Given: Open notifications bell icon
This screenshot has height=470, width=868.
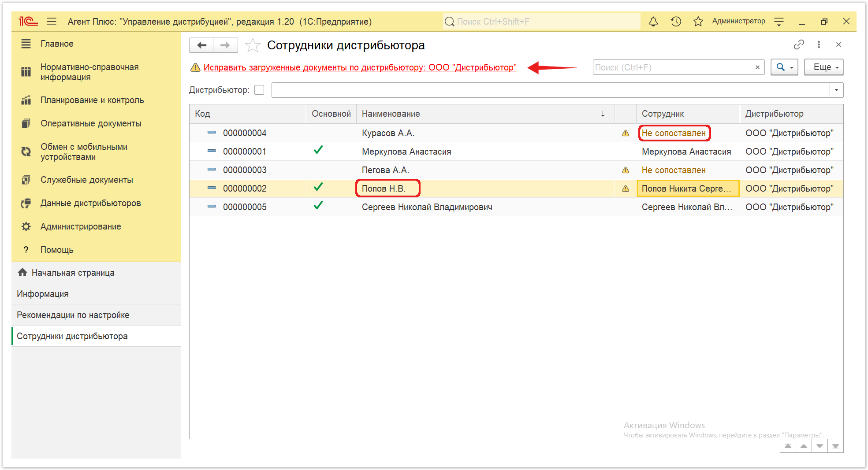Looking at the screenshot, I should [653, 22].
